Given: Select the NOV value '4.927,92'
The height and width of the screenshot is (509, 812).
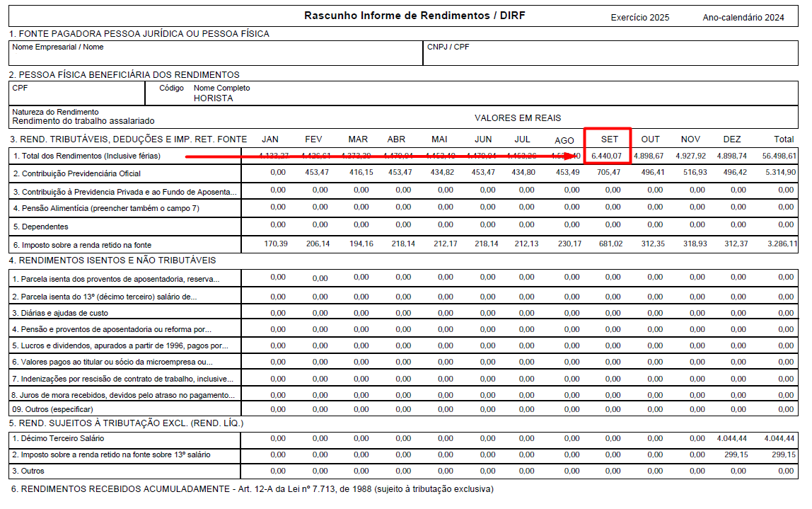Looking at the screenshot, I should 690,156.
